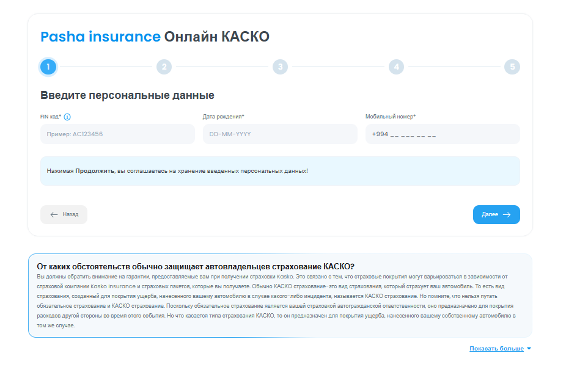The height and width of the screenshot is (378, 588).
Task: Click the Дата рождения date field
Action: click(x=280, y=134)
